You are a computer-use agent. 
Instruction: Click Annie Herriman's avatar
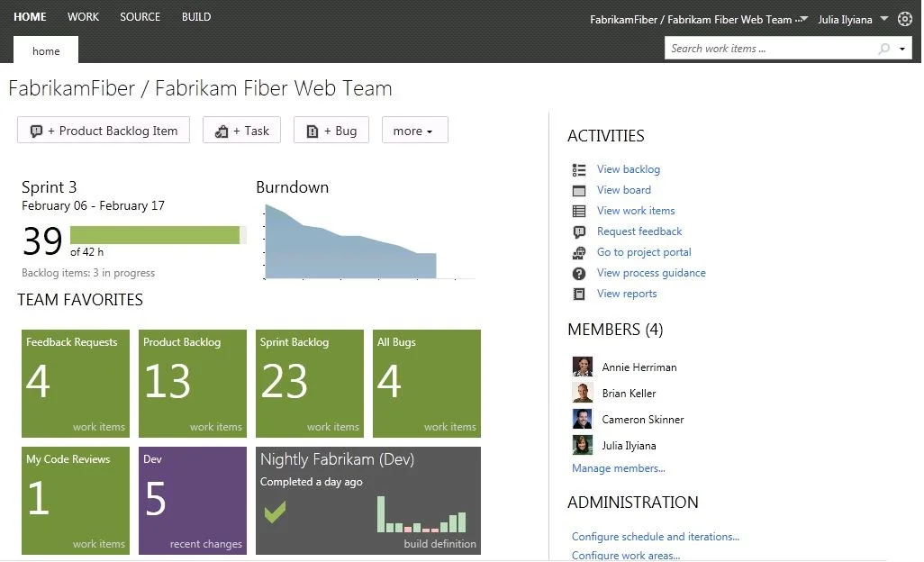tap(582, 367)
